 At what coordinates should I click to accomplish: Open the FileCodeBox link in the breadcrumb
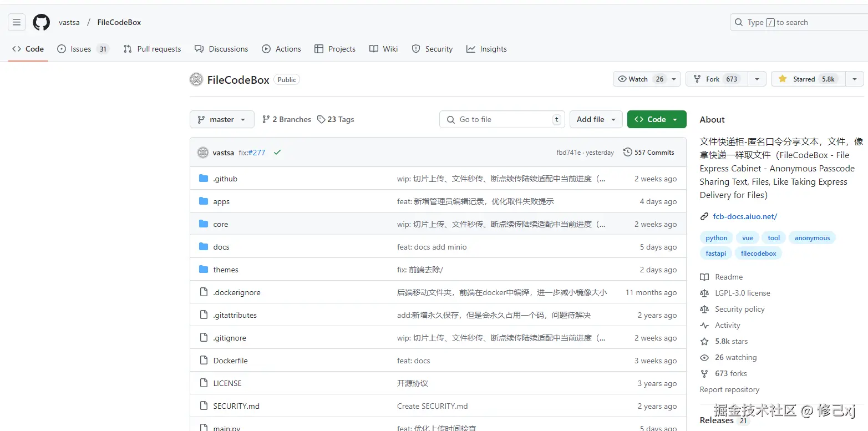[x=119, y=23]
